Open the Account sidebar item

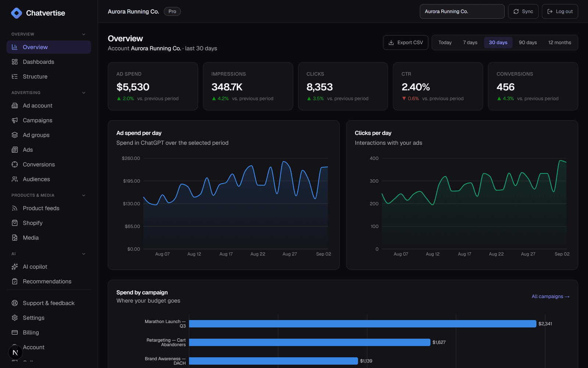49,347
